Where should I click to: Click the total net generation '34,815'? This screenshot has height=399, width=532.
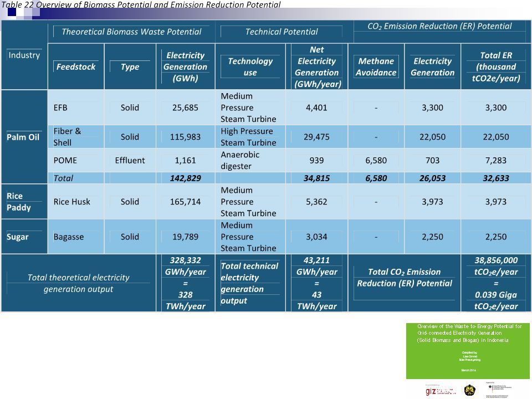[x=316, y=178]
